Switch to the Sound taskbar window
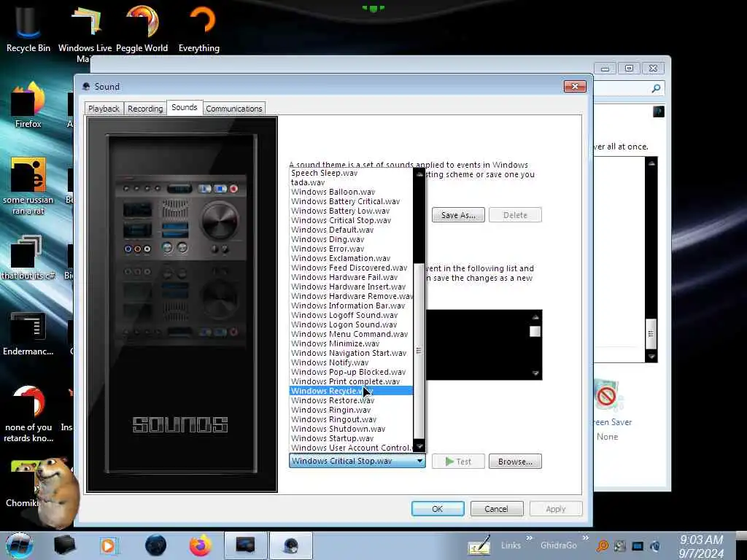747x560 pixels. tap(290, 545)
